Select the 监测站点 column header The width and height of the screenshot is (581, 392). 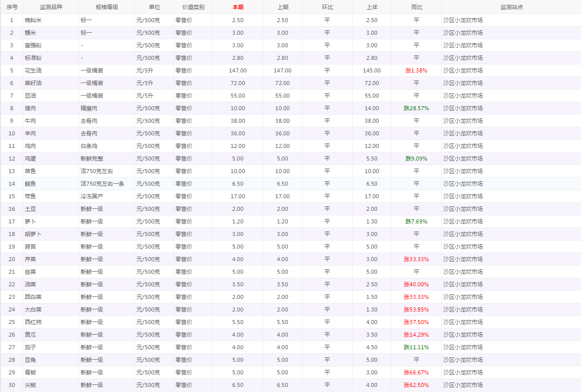511,7
